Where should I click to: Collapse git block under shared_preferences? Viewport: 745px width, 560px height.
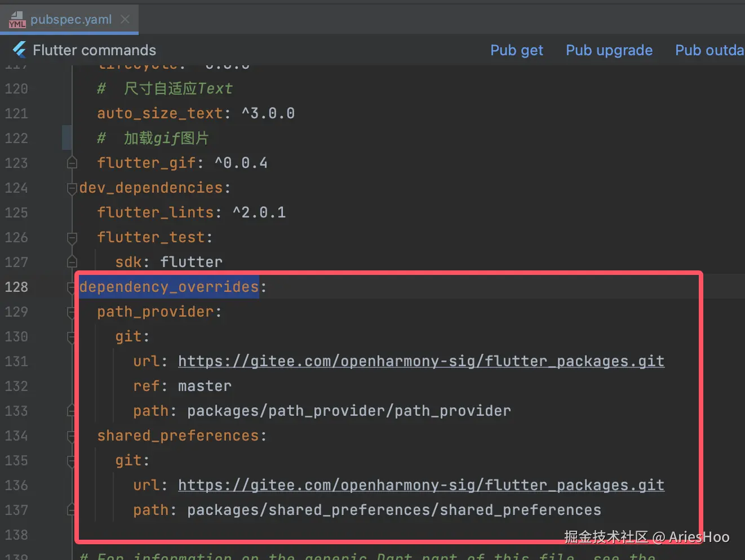tap(72, 461)
